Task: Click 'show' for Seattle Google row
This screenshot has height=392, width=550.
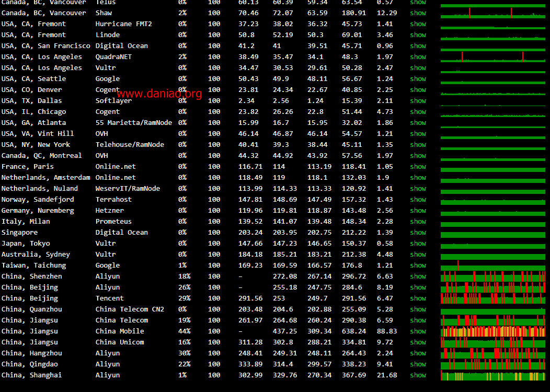Action: 418,79
